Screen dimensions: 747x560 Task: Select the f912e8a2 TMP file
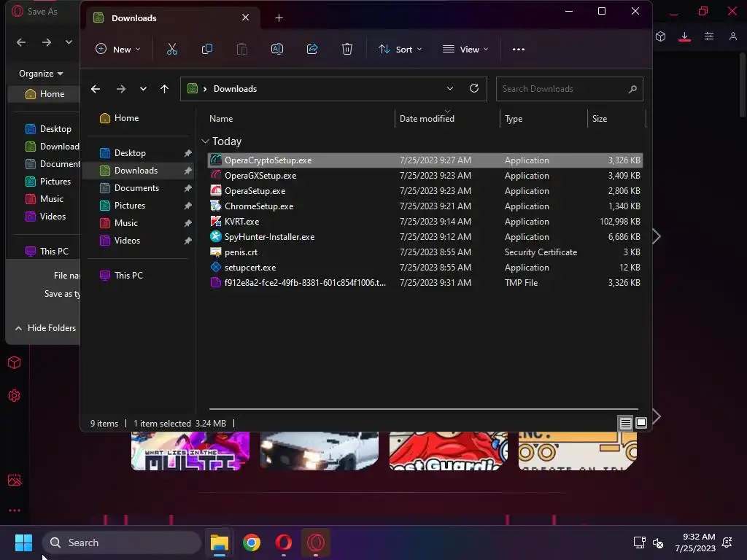coord(425,282)
